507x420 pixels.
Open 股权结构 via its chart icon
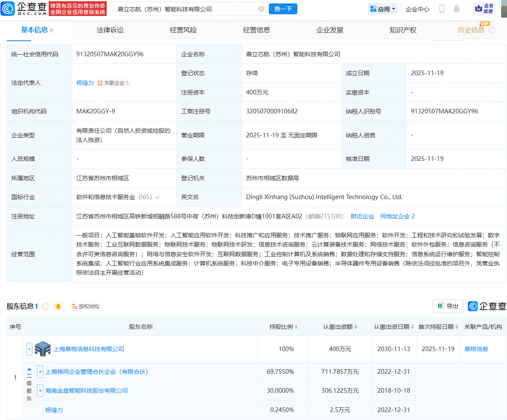pyautogui.click(x=75, y=306)
